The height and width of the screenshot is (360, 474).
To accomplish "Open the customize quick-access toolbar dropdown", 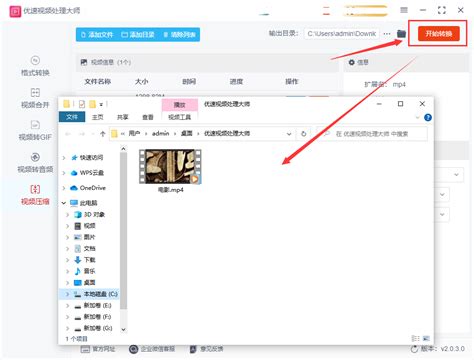I will pos(101,105).
